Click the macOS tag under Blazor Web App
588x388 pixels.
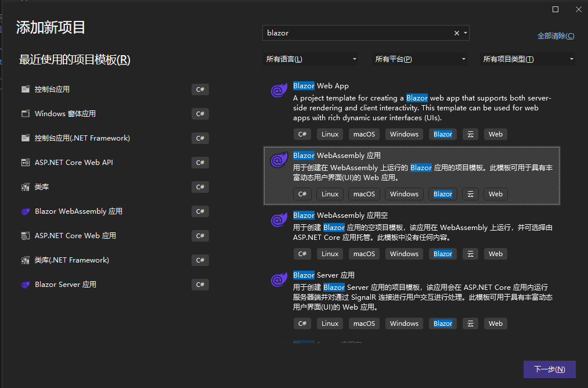click(364, 134)
